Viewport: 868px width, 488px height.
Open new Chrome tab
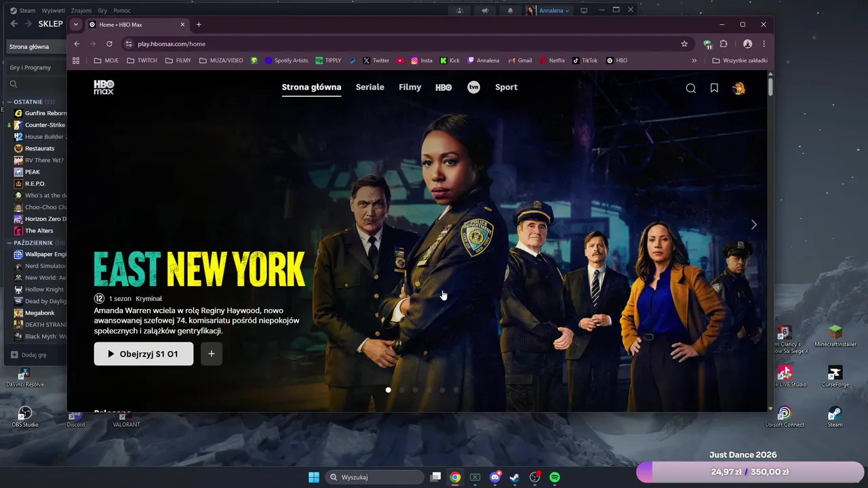pyautogui.click(x=199, y=24)
